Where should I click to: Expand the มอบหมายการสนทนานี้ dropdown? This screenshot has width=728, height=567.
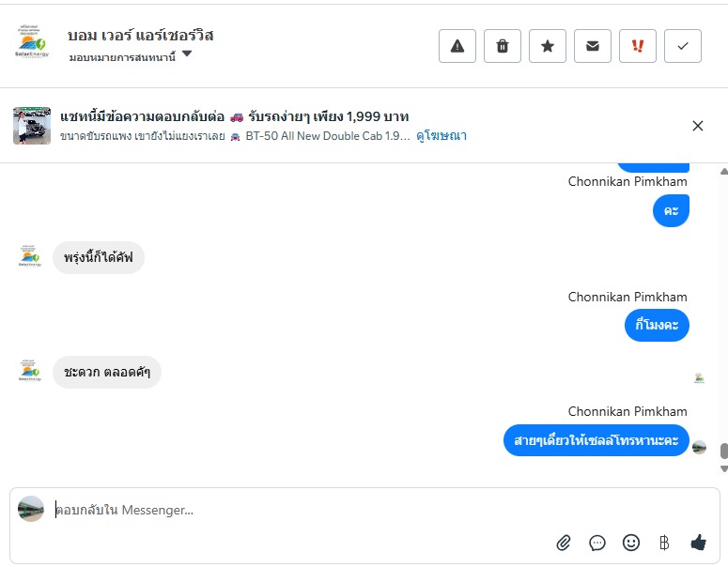click(187, 54)
